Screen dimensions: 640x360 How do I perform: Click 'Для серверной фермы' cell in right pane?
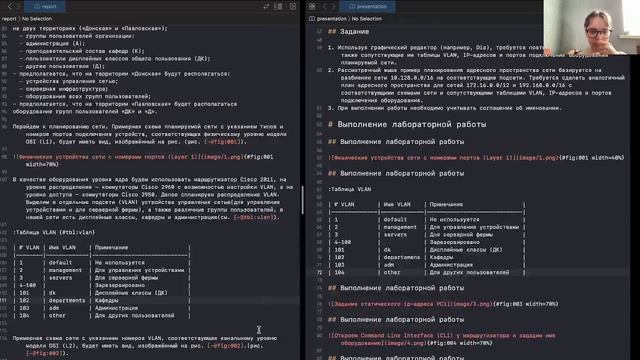(x=461, y=235)
